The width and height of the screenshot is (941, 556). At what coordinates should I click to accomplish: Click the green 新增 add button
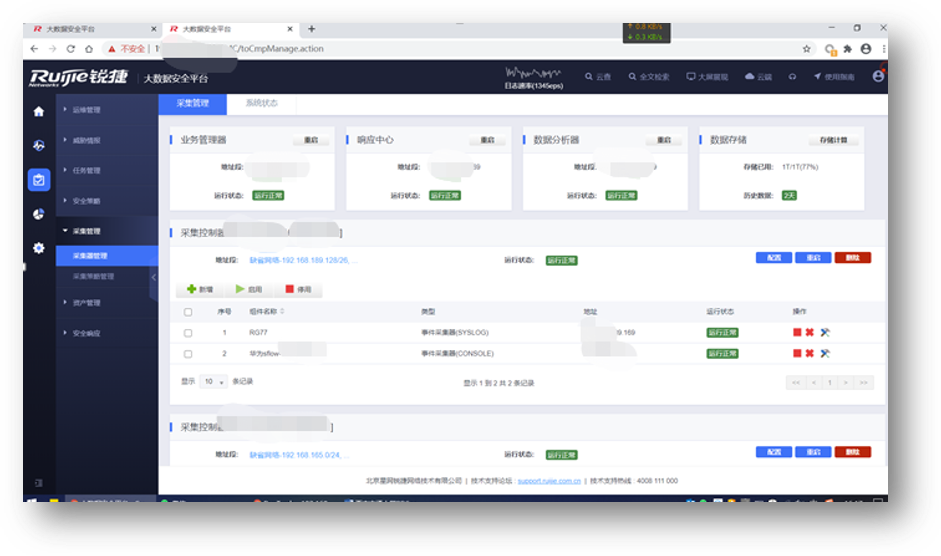199,289
